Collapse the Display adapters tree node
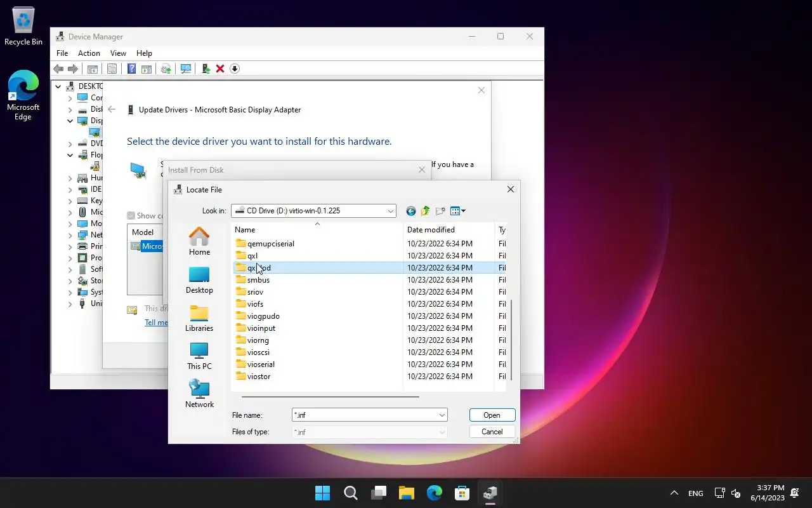This screenshot has height=508, width=812. tap(70, 121)
